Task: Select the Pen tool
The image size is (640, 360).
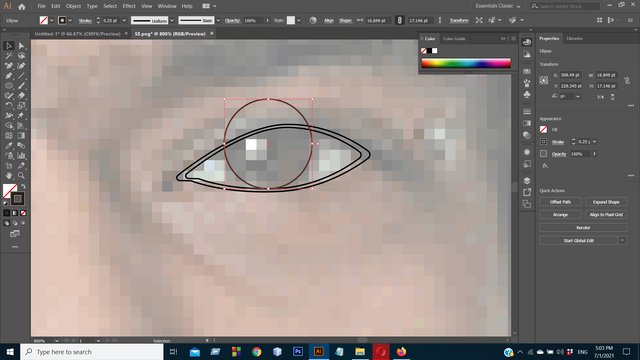Action: point(9,76)
